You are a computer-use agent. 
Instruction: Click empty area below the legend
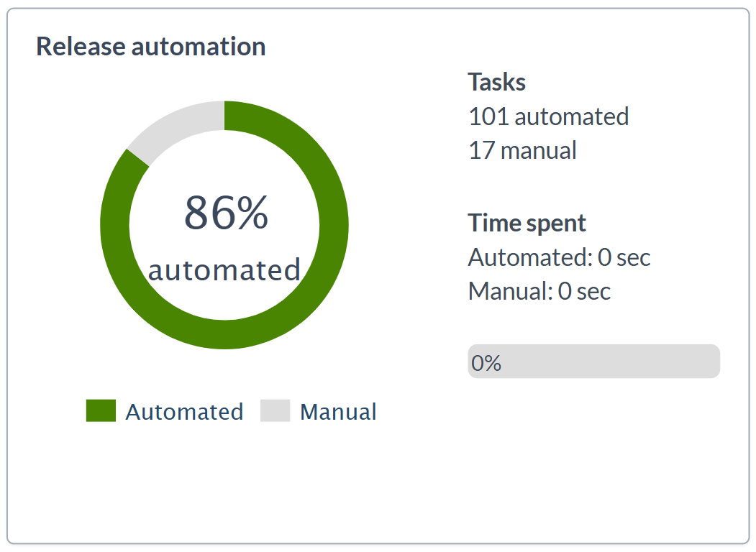pos(230,482)
